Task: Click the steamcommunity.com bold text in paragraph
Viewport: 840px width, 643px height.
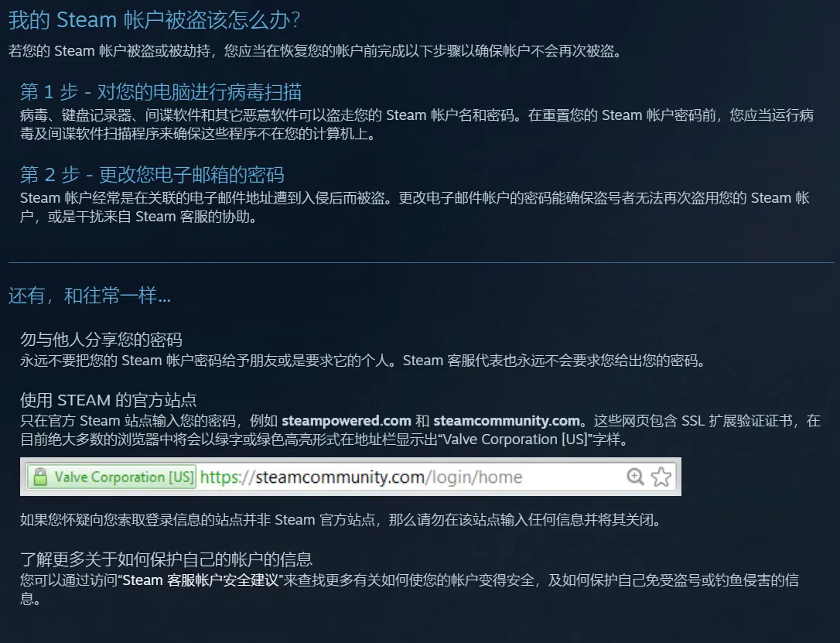Action: point(507,421)
